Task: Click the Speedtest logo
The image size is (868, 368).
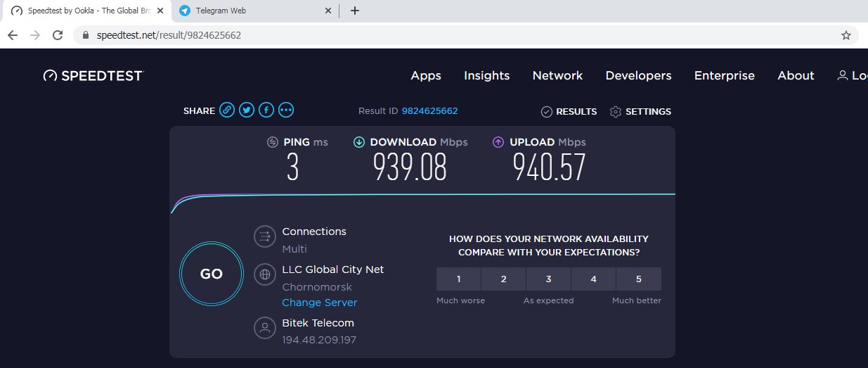Action: click(x=93, y=75)
